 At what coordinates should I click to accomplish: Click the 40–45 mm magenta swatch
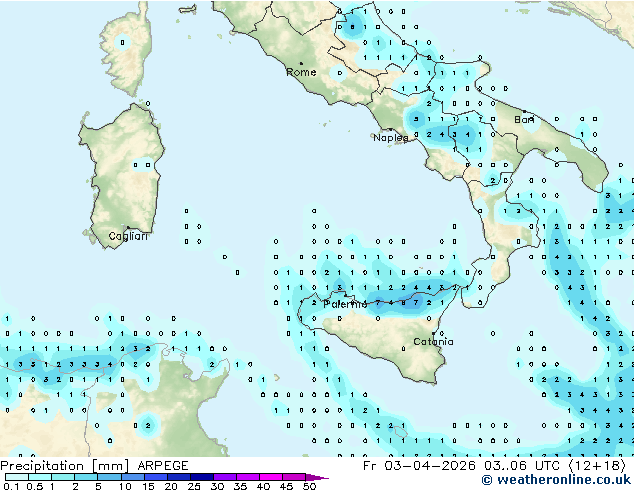tap(271, 477)
